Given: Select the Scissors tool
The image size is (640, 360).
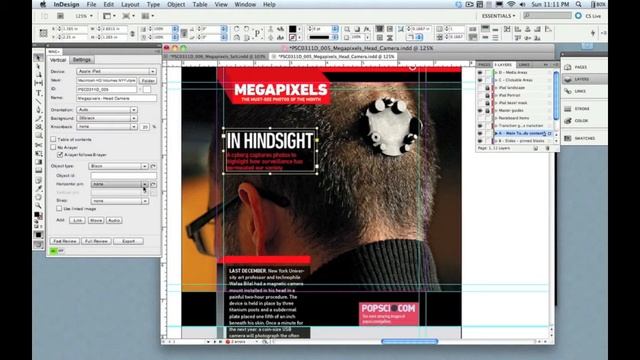Looking at the screenshot, I should point(38,145).
